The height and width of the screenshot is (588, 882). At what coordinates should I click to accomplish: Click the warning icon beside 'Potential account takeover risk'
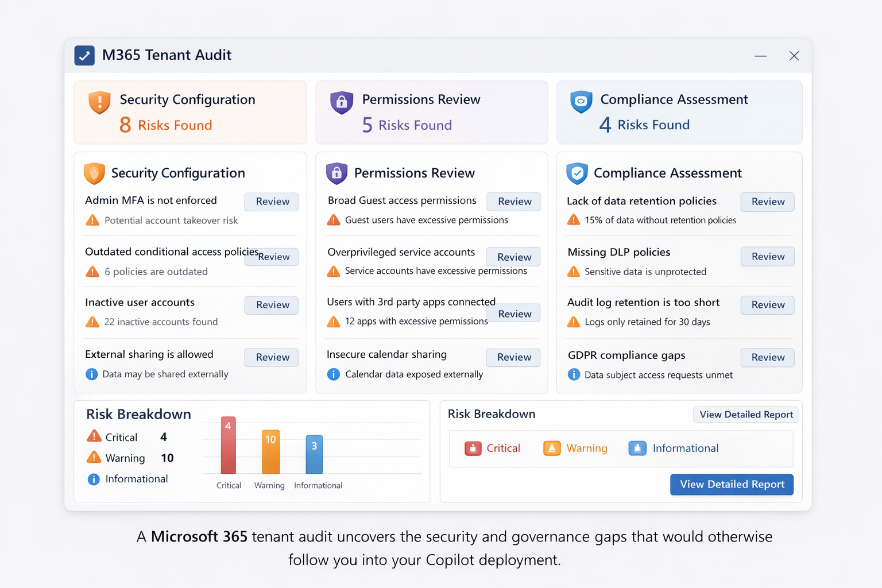92,220
